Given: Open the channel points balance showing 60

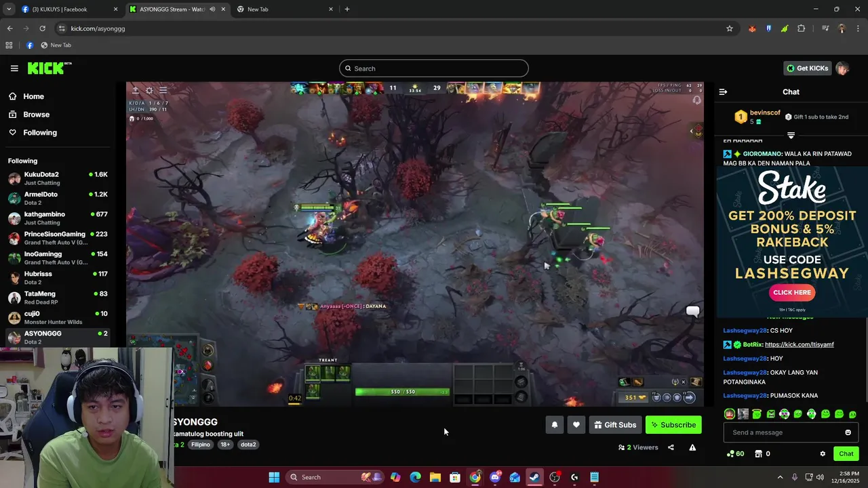Looking at the screenshot, I should [x=735, y=454].
